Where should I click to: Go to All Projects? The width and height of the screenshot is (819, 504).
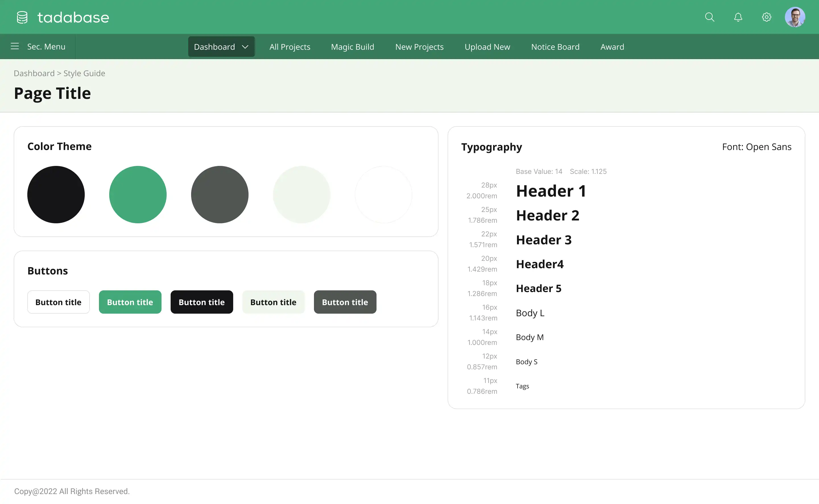click(x=289, y=47)
